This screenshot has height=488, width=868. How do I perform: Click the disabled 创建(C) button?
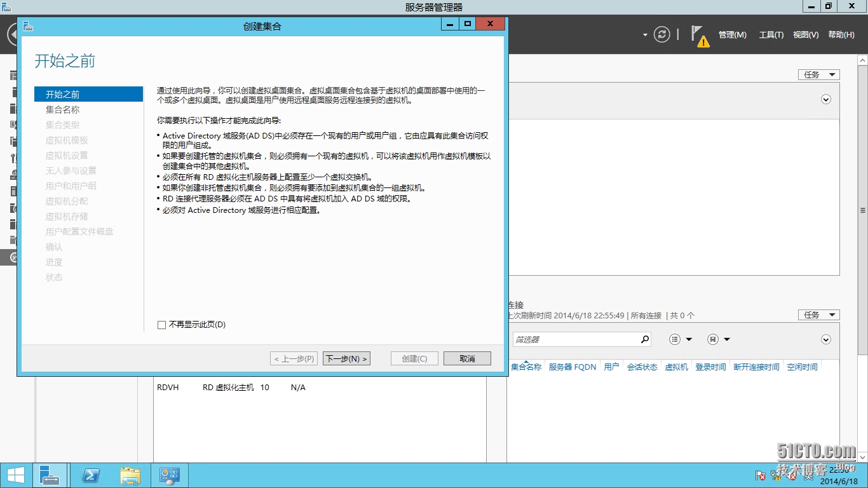click(414, 358)
